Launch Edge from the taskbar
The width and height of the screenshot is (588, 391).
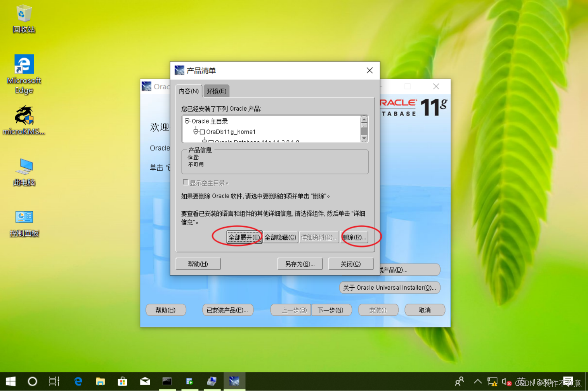point(78,381)
